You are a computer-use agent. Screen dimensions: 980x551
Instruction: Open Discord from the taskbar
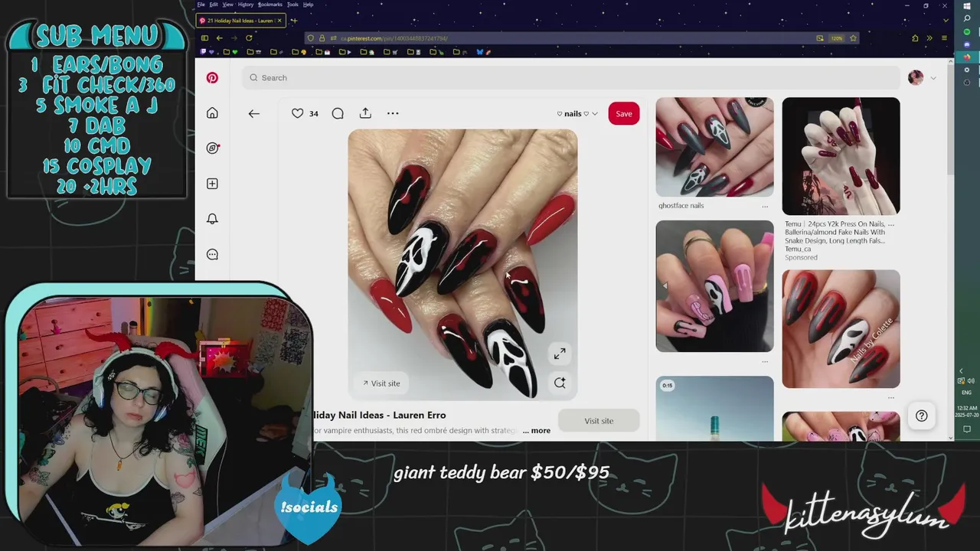tap(967, 44)
